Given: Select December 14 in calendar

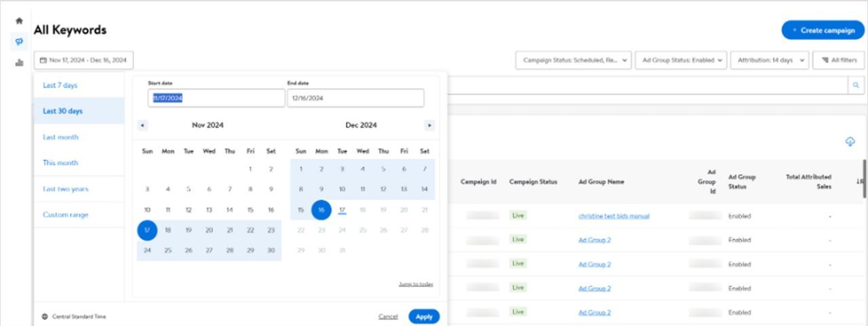Looking at the screenshot, I should coord(425,189).
